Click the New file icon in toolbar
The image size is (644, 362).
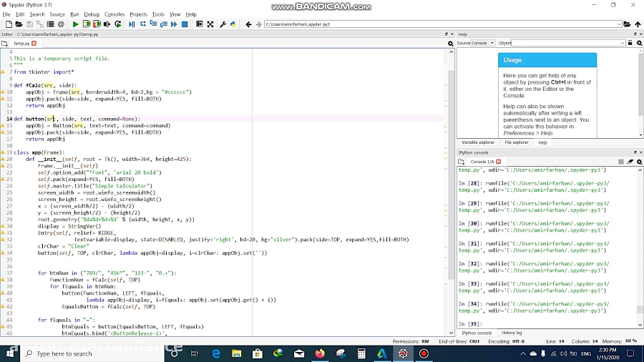pyautogui.click(x=8, y=24)
